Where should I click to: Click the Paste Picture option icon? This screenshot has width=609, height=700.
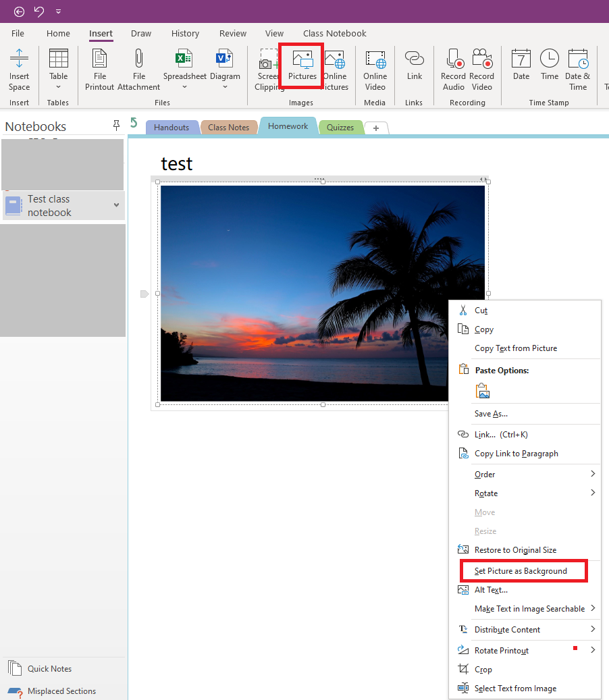(x=483, y=391)
